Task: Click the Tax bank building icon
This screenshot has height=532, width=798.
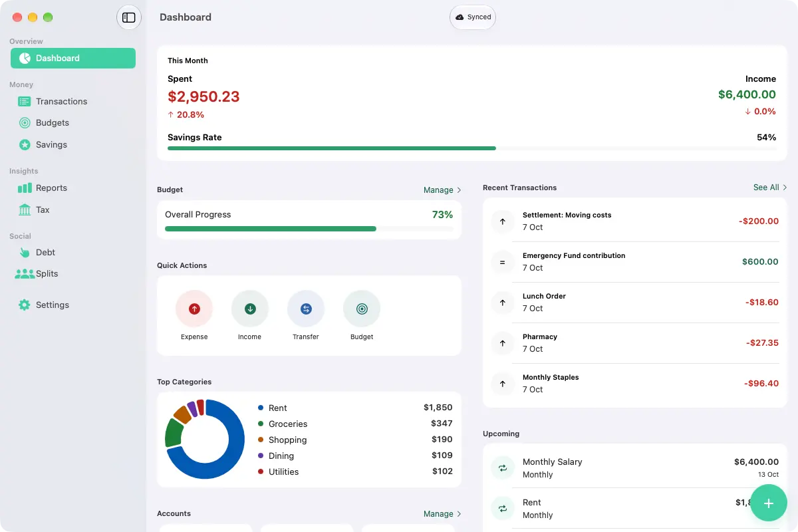Action: tap(25, 209)
